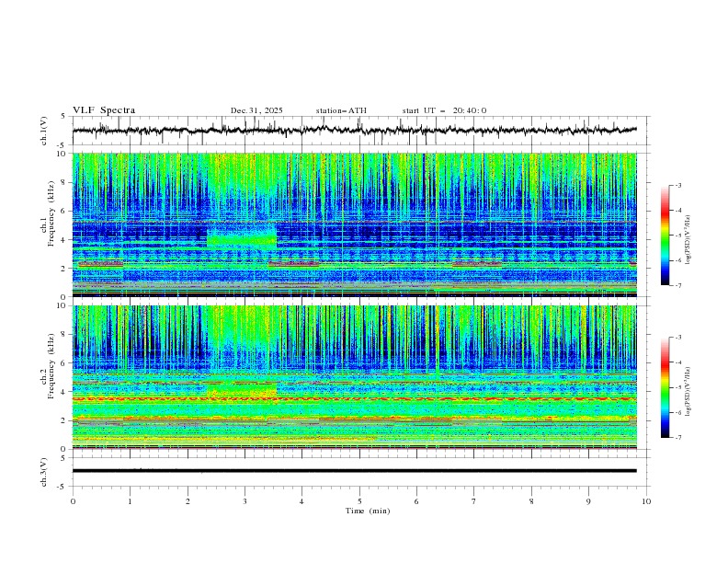
Task: Click the ch.1 color scale bar
Action: pos(665,236)
